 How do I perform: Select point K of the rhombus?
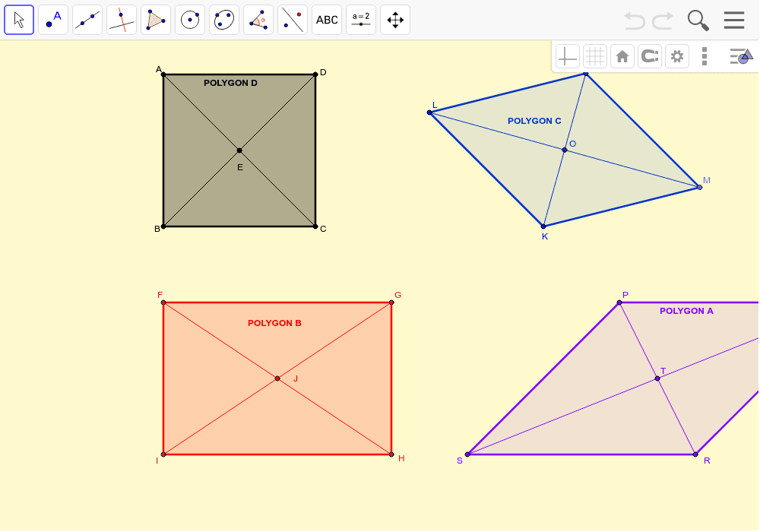(543, 226)
